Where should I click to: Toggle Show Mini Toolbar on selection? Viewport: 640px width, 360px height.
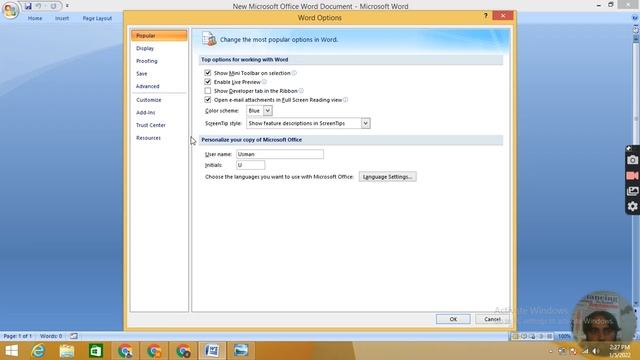pos(208,73)
